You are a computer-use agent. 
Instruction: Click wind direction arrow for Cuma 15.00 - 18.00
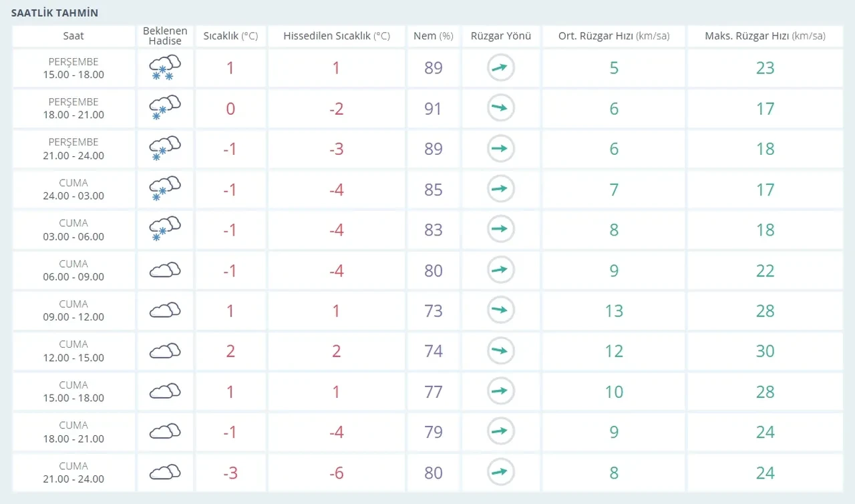click(500, 391)
